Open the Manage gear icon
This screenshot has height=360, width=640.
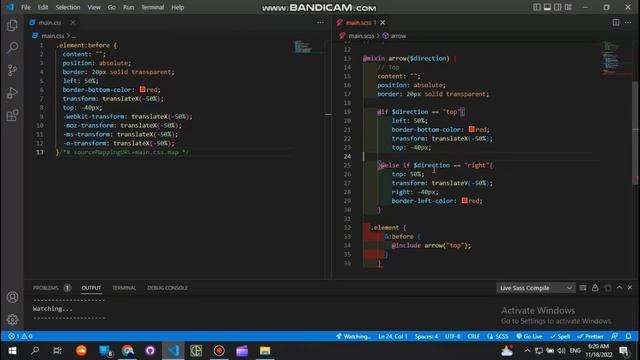tap(12, 319)
